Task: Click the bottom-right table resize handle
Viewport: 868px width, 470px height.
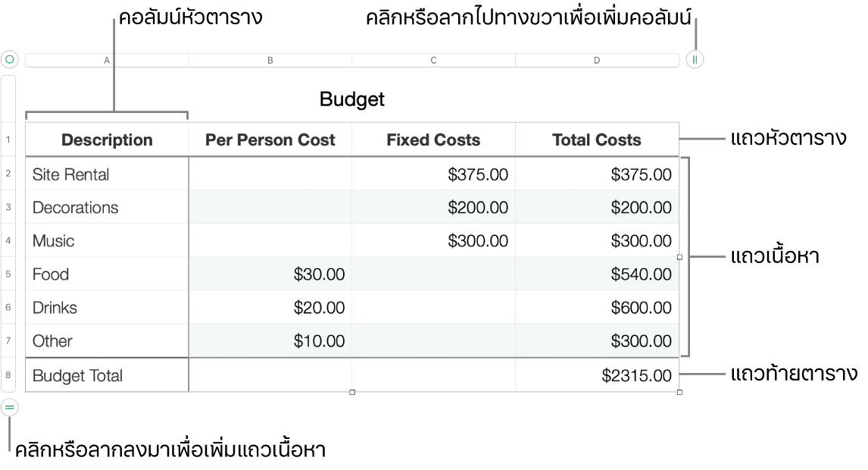Action: tap(679, 392)
